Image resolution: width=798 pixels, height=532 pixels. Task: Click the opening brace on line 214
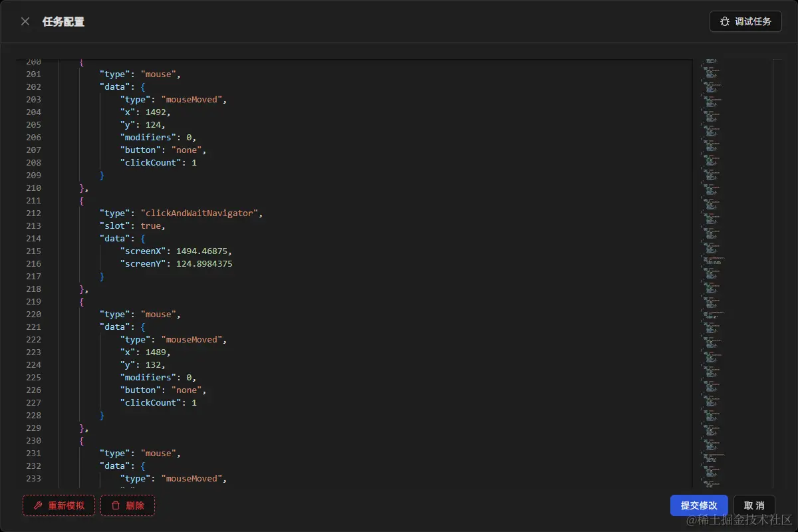[x=143, y=239]
